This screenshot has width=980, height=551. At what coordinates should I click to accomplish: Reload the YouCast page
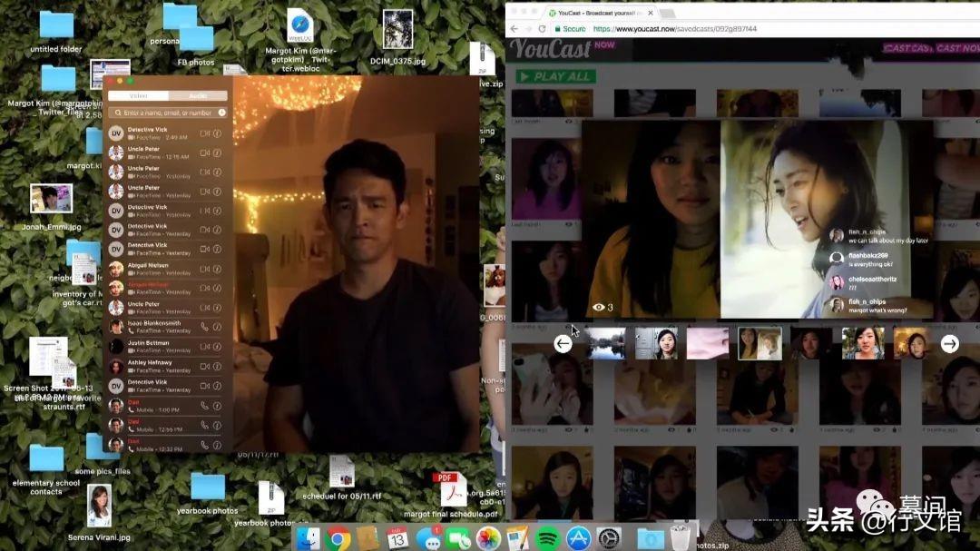(542, 29)
